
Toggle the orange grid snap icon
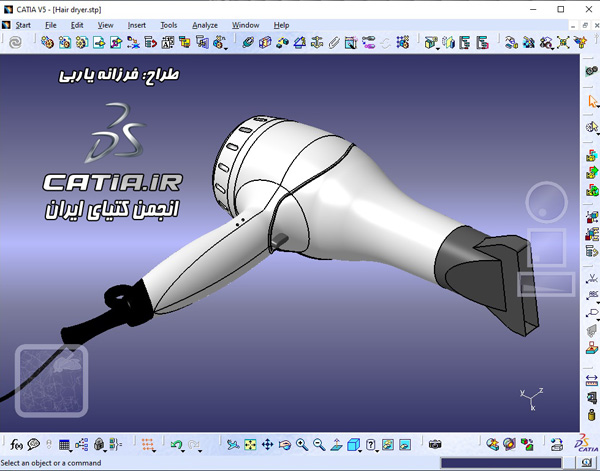[147, 445]
